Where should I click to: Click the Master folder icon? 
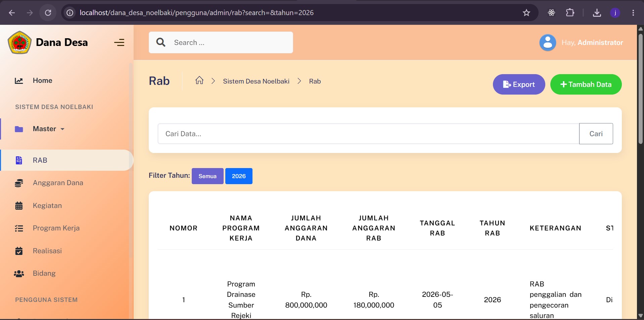coord(19,129)
